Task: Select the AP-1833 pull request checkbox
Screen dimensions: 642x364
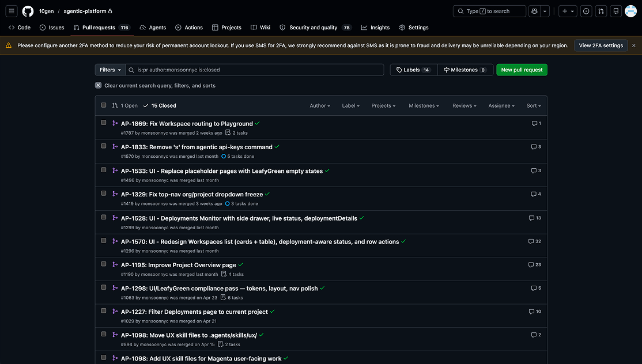Action: 104,146
